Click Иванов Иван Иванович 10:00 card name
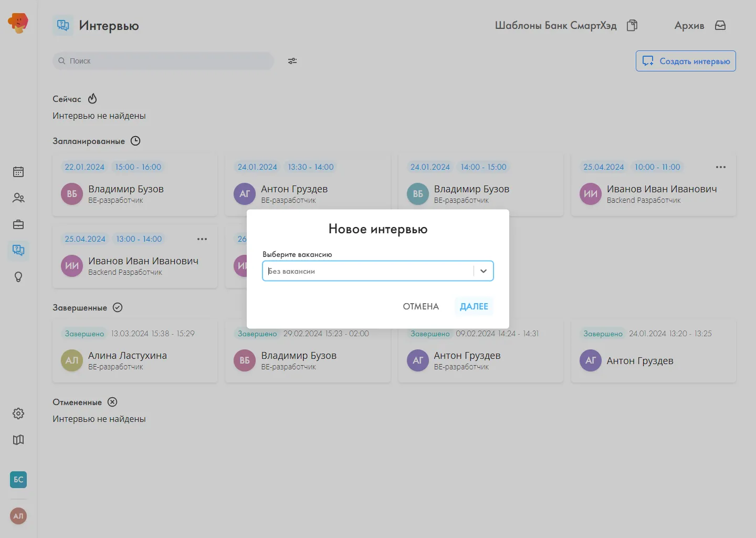The image size is (756, 538). (661, 189)
